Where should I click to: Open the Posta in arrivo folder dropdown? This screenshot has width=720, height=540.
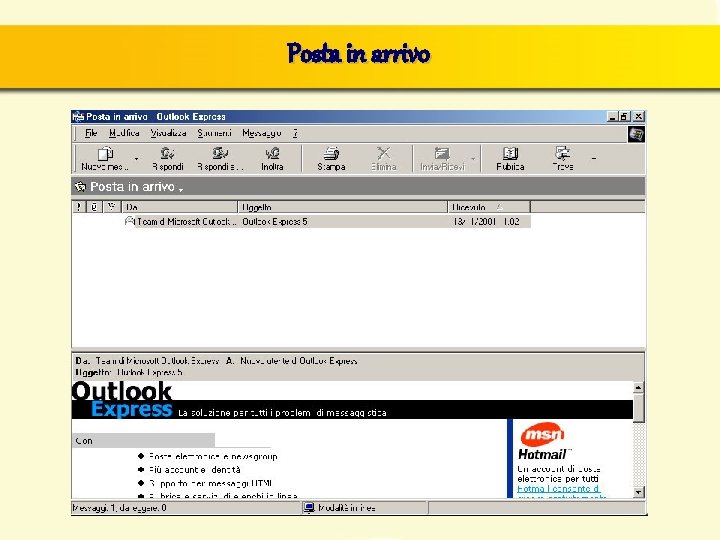click(x=181, y=189)
